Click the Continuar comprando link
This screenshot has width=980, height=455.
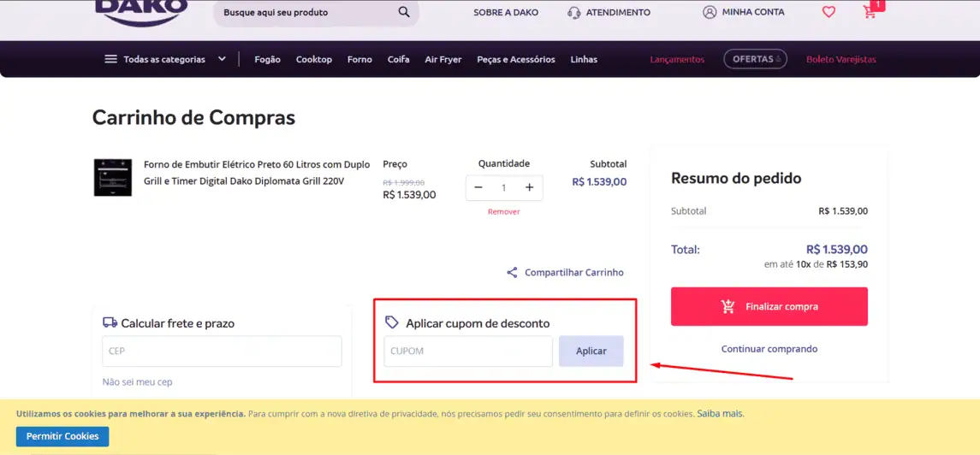769,349
